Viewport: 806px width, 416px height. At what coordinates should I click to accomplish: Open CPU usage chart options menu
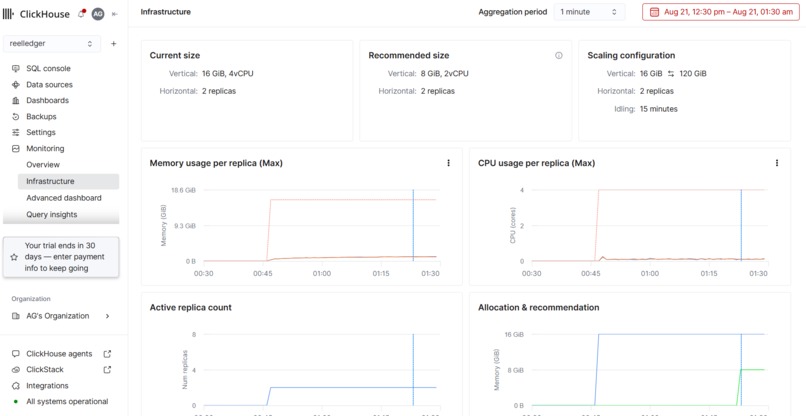(x=777, y=163)
